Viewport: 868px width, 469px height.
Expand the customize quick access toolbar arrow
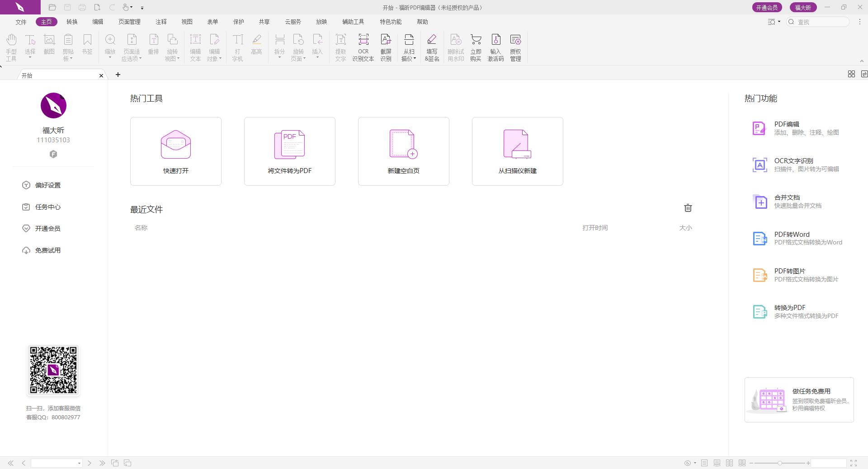[142, 8]
